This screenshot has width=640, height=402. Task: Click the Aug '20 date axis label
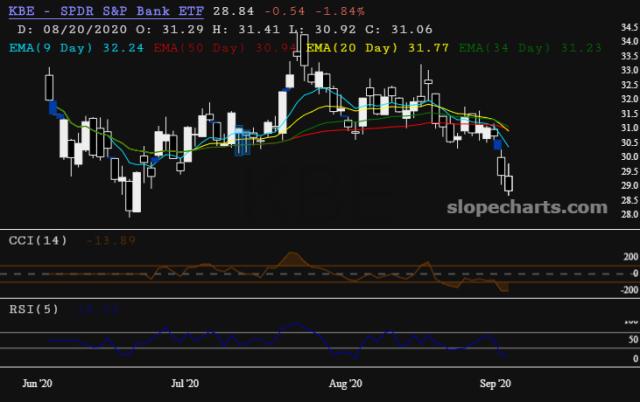(344, 382)
